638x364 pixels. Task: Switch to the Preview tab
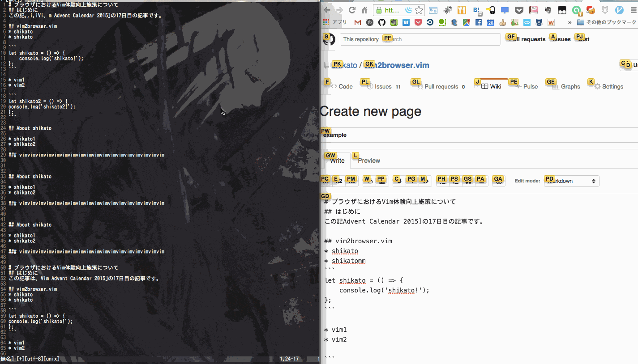click(x=369, y=160)
